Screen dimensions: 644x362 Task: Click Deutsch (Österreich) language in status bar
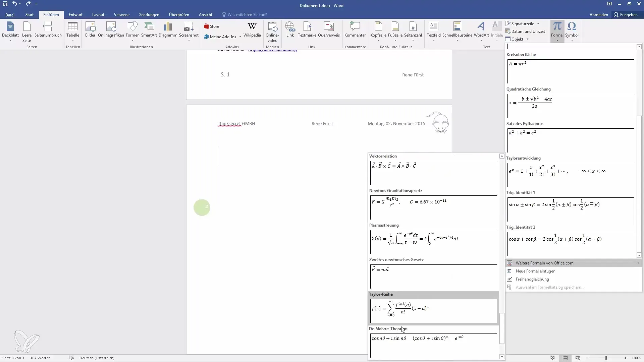(x=97, y=358)
